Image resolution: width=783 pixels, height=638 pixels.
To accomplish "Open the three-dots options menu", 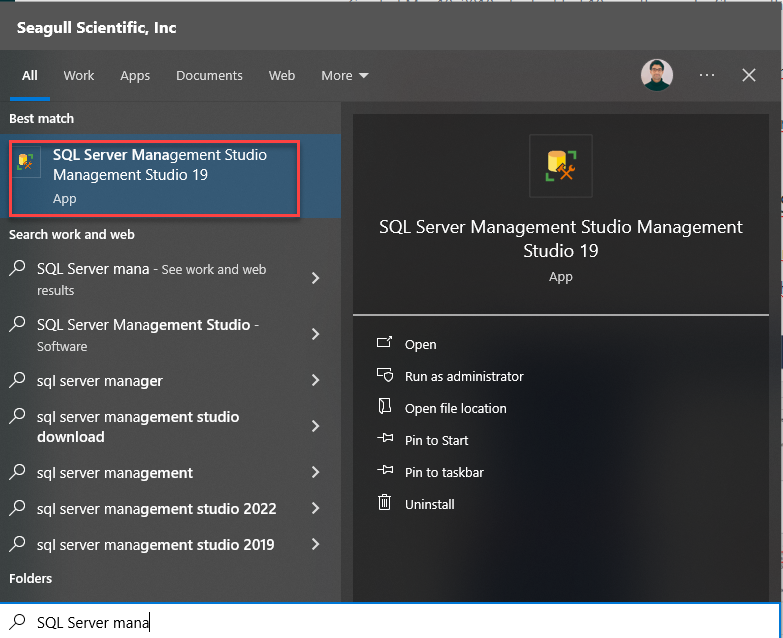I will tap(707, 75).
